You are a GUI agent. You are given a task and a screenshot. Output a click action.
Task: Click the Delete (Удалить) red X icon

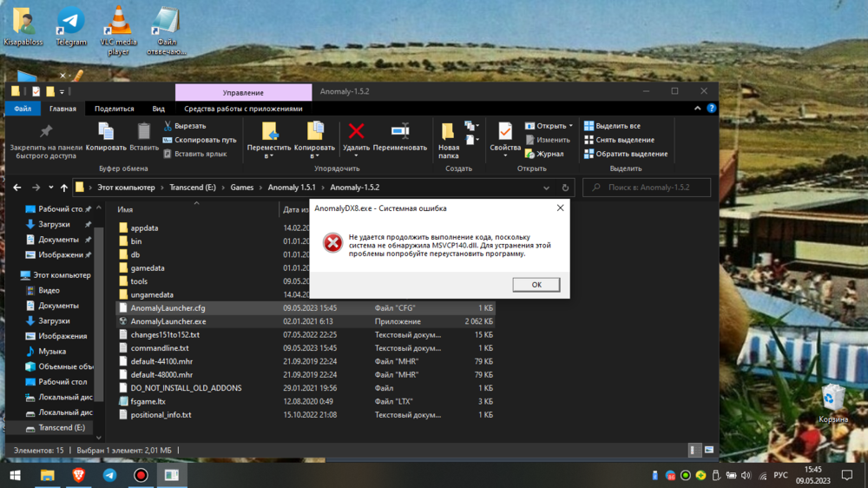point(356,131)
